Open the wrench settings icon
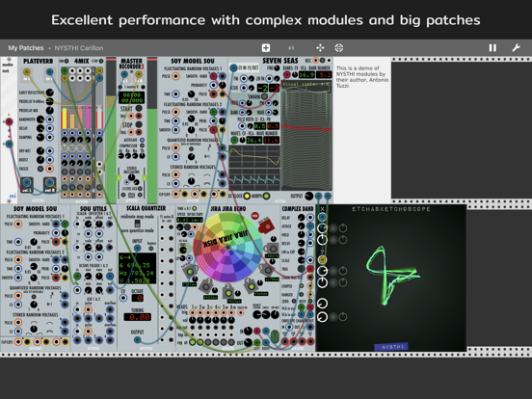Viewport: 532px width, 399px height. 516,48
